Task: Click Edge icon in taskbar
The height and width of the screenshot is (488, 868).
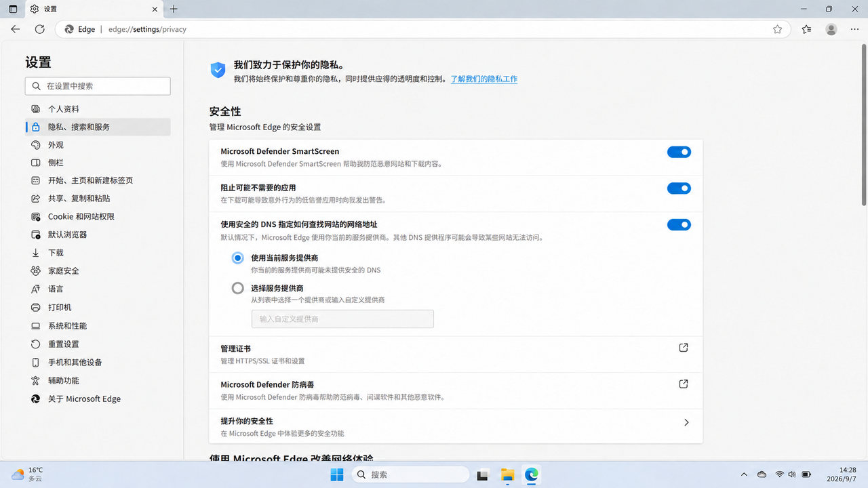Action: coord(532,474)
